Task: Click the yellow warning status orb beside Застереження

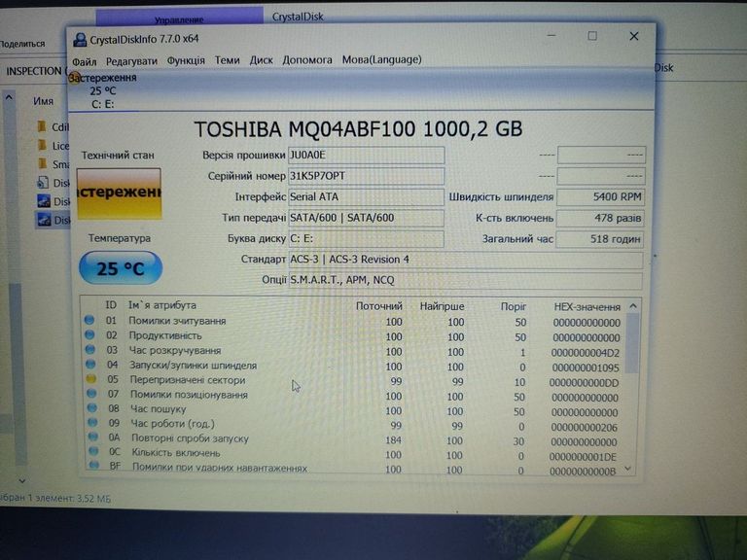Action: tap(73, 78)
